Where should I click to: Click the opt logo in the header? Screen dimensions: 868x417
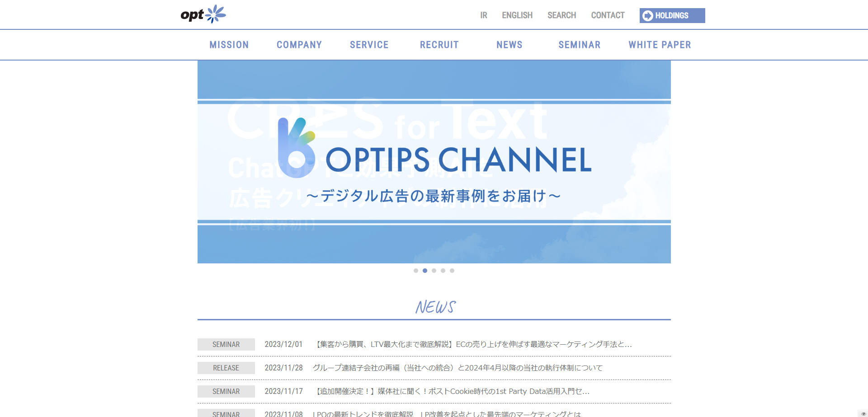coord(203,14)
